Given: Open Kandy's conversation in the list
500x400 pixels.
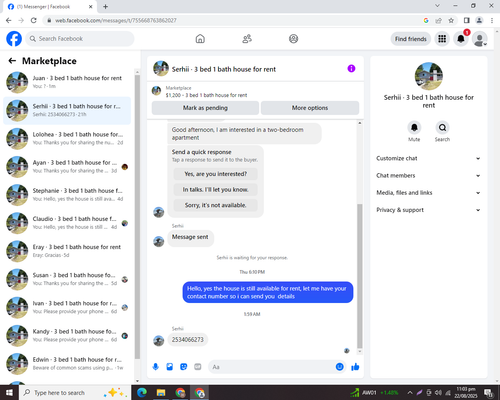Looking at the screenshot, I should (67, 336).
